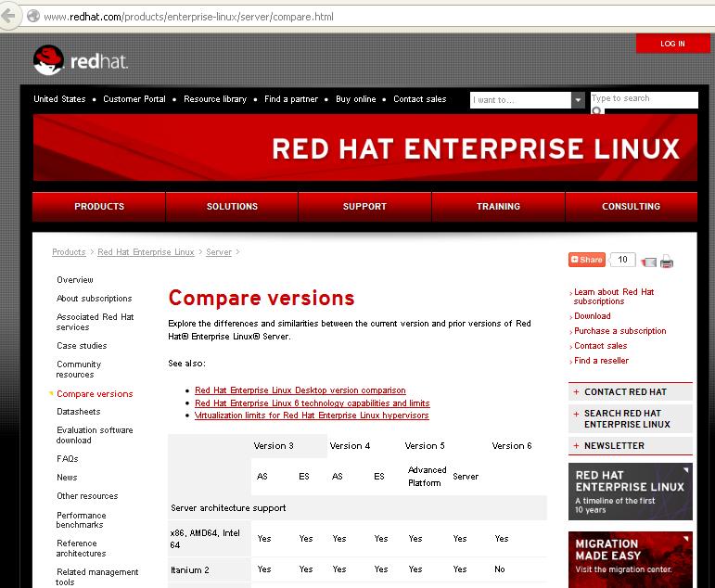Click the 'Version 6' column header
This screenshot has width=715, height=588.
pyautogui.click(x=512, y=446)
